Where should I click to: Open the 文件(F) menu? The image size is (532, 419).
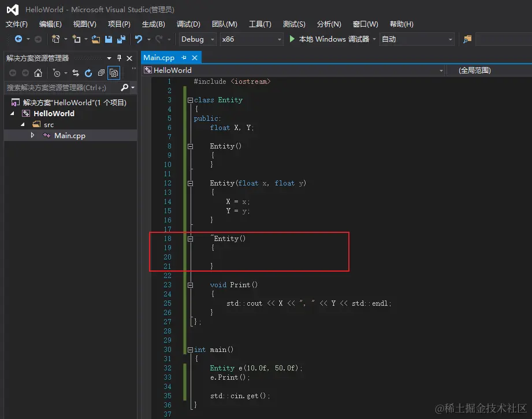(x=17, y=24)
